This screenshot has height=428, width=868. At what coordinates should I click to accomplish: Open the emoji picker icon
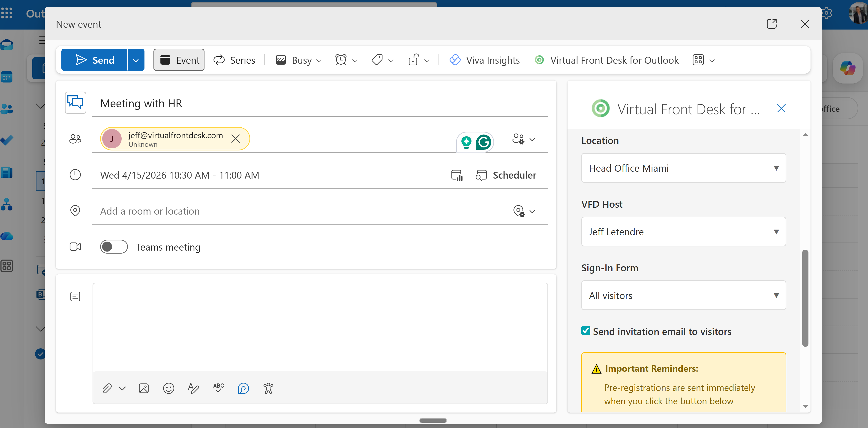coord(168,388)
